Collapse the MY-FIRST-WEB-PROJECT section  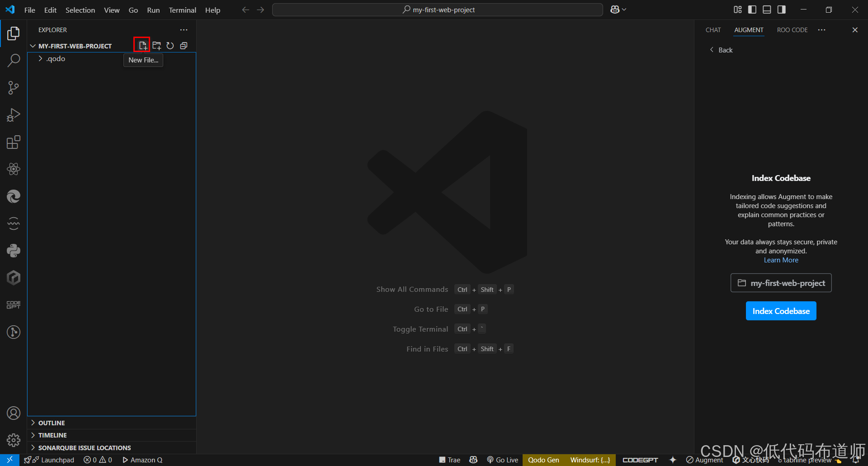click(x=75, y=46)
